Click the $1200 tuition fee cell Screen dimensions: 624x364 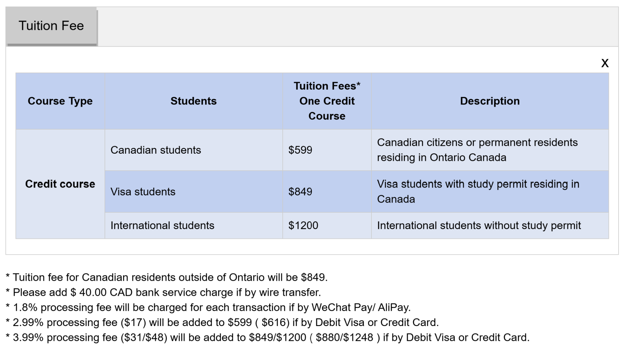tap(303, 226)
